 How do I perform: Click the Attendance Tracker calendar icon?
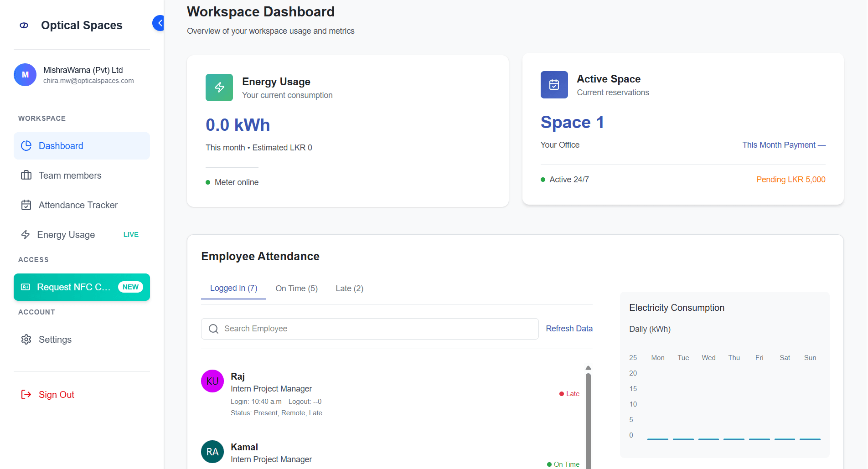click(x=26, y=205)
